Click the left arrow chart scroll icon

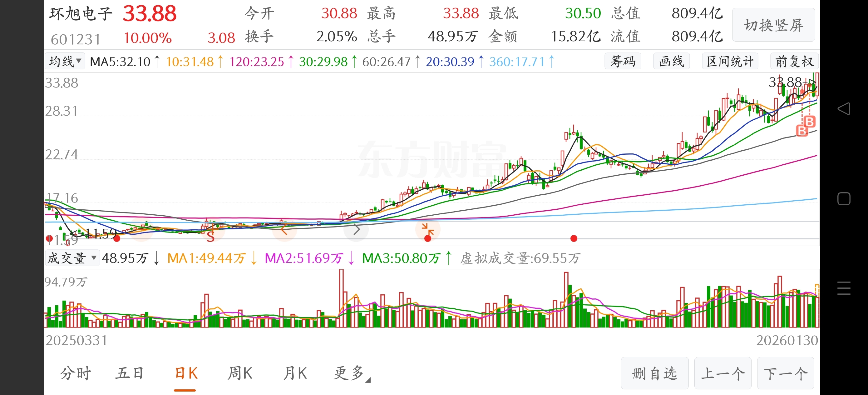[284, 230]
